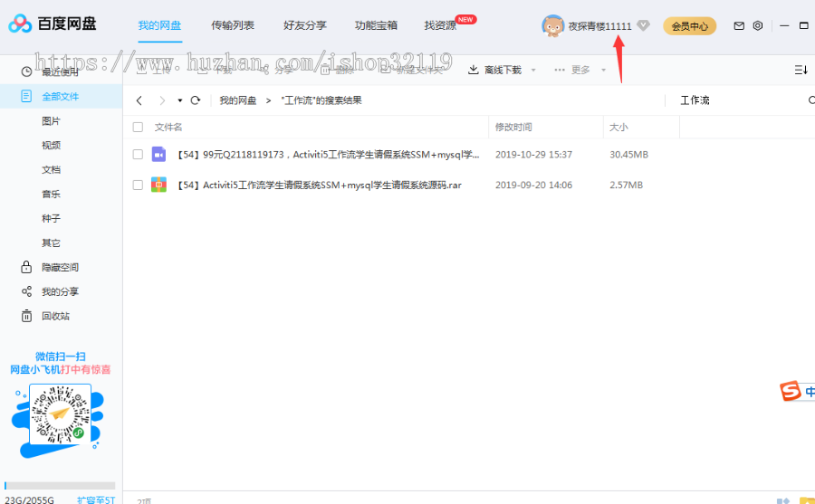Screen dimensions: 815x504
Task: Open the settings hexagon icon
Action: [x=758, y=25]
